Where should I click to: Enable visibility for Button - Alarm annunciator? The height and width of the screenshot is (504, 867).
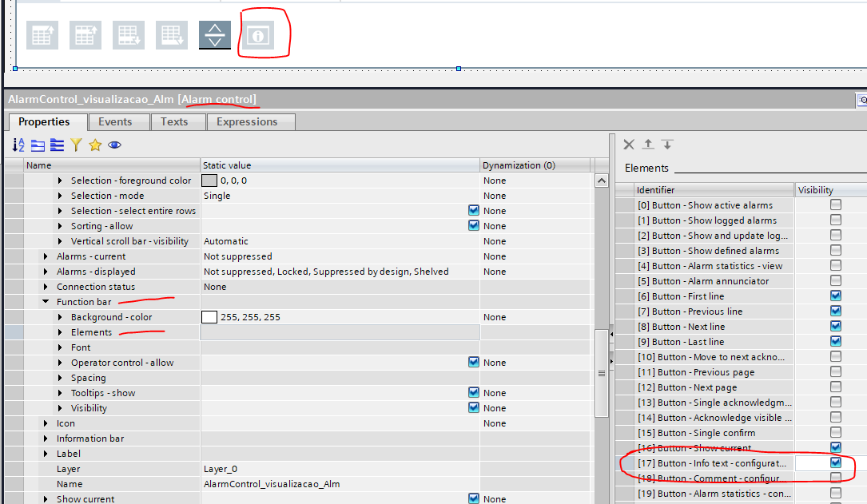pos(835,280)
